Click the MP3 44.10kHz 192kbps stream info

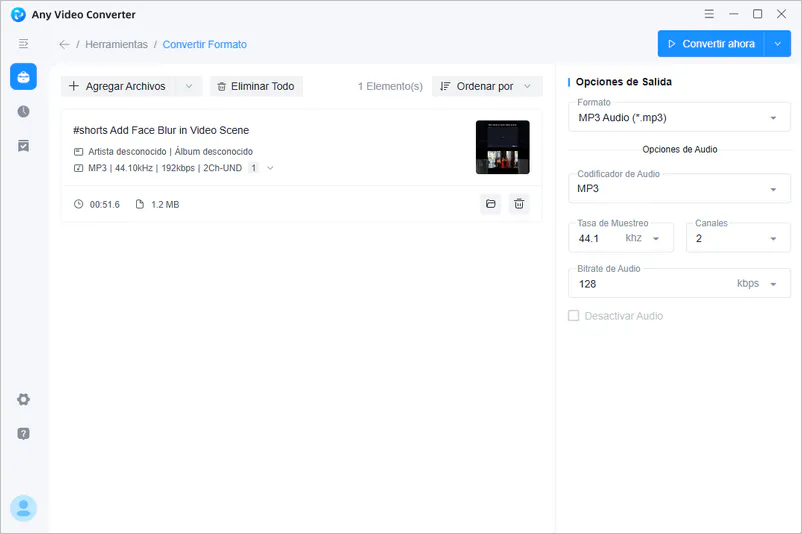tap(165, 168)
